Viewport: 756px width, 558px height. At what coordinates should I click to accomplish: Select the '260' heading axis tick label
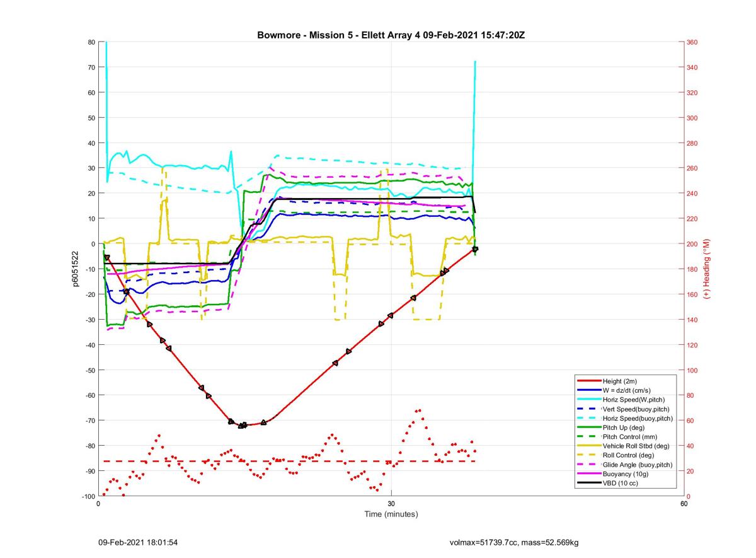[693, 168]
